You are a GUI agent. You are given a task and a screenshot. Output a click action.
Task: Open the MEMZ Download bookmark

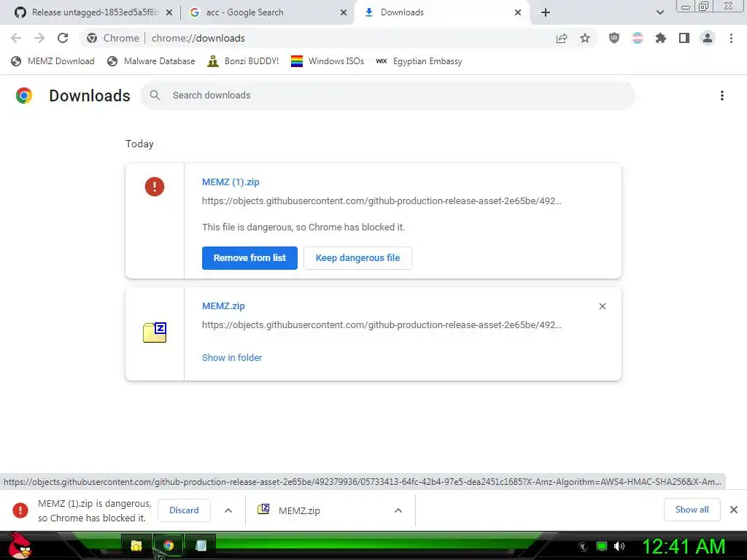[x=53, y=61]
